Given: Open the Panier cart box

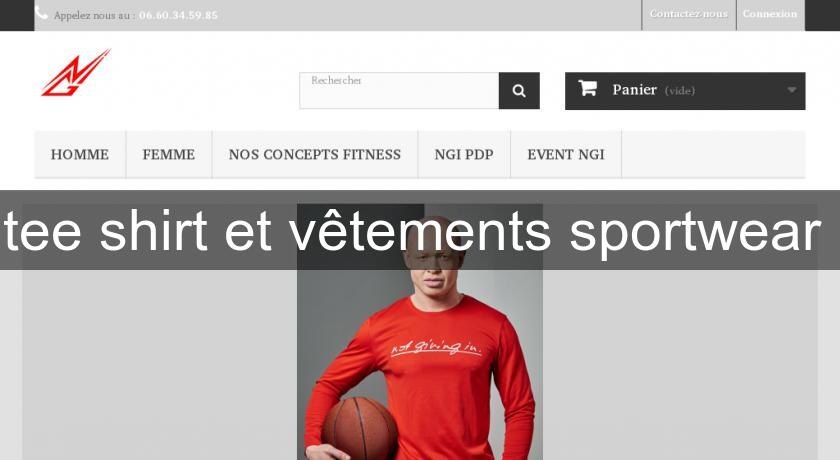Looking at the screenshot, I should point(685,91).
